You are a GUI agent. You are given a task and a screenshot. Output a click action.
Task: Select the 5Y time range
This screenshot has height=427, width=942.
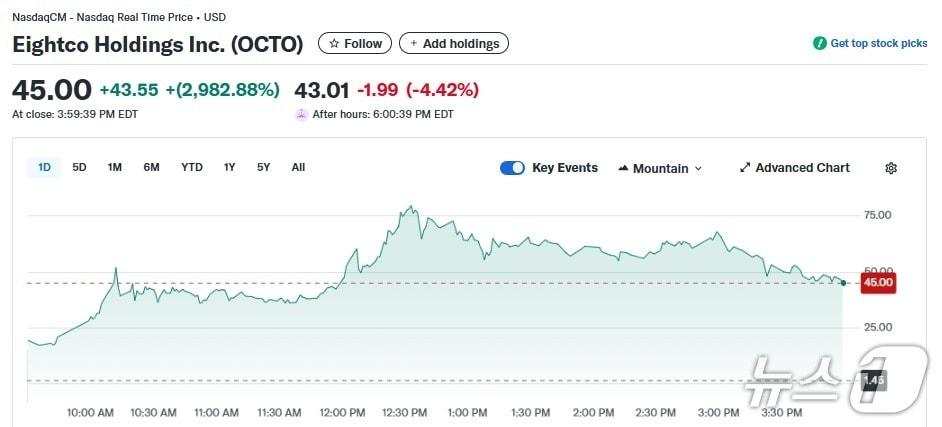264,167
